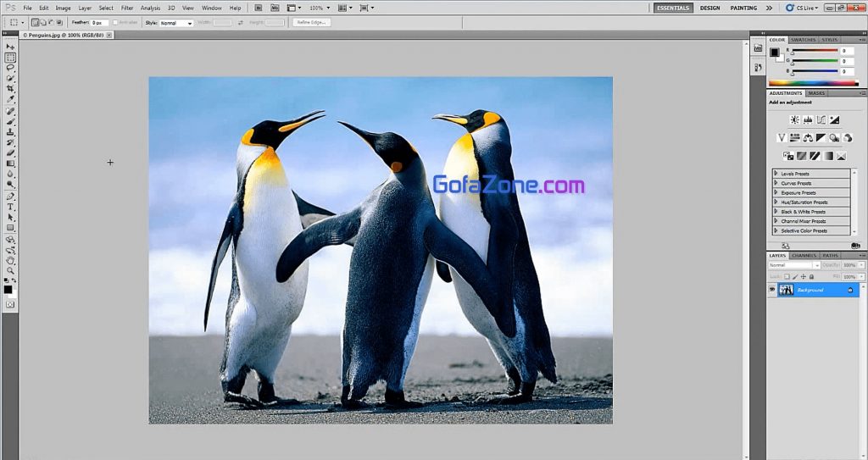
Task: Click the red R color slider
Action: point(815,51)
